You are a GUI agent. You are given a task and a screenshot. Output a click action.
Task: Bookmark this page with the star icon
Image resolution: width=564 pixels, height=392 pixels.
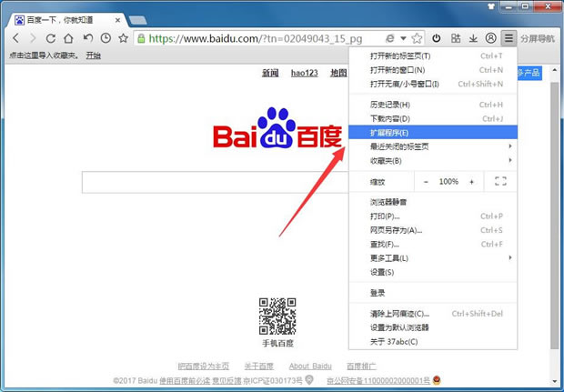[417, 38]
